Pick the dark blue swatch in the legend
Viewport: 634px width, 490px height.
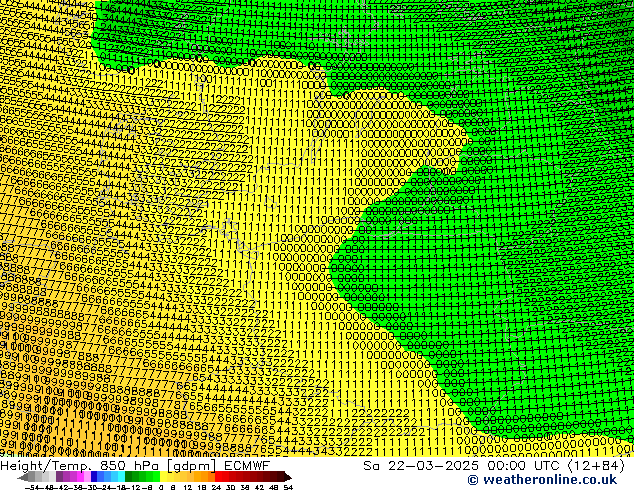coord(94,476)
